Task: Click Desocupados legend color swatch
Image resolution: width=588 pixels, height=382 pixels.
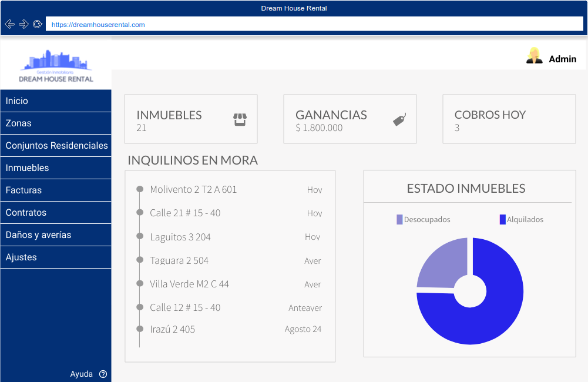Action: click(x=399, y=220)
